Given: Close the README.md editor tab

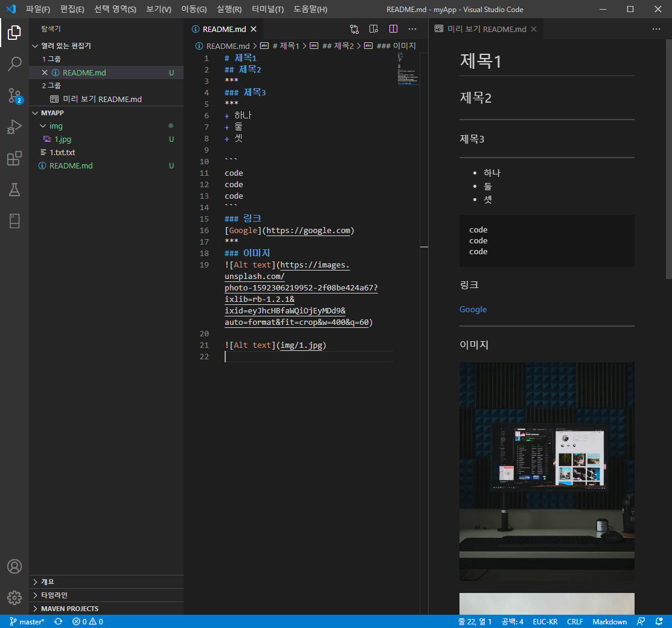Looking at the screenshot, I should pos(254,29).
